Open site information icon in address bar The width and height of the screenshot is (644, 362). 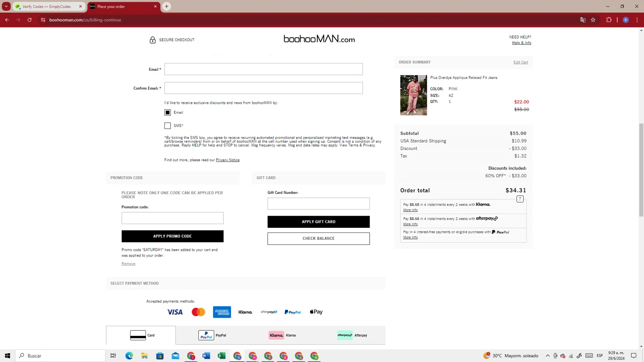(43, 20)
